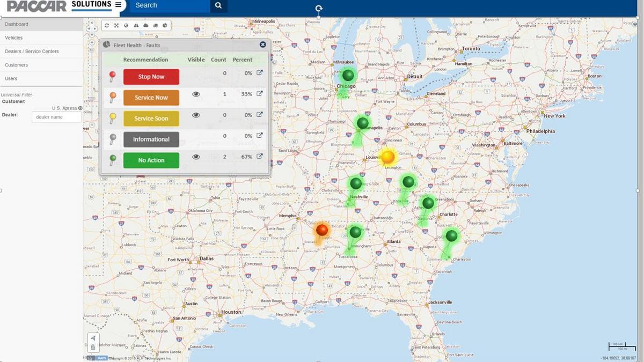Toggle visibility for Service Now faults
Image resolution: width=644 pixels, height=362 pixels.
196,93
